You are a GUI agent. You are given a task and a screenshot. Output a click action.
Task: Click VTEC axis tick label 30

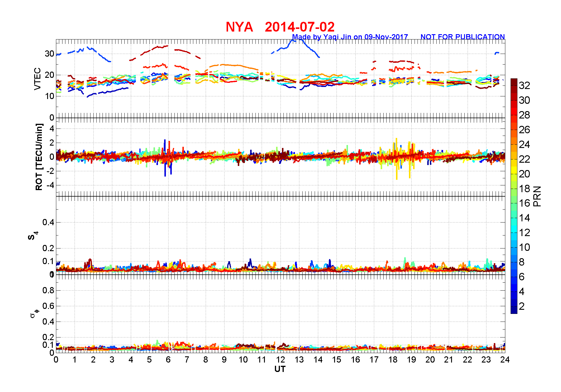click(x=49, y=54)
